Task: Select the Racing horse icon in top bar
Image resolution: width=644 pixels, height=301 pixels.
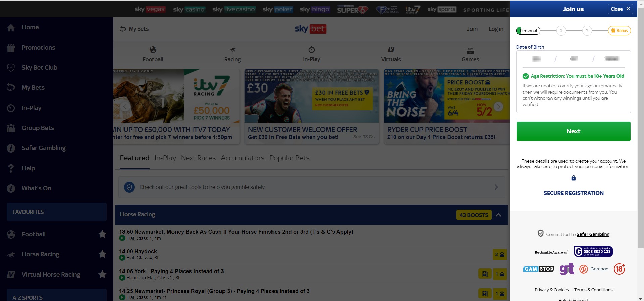Action: (x=232, y=50)
